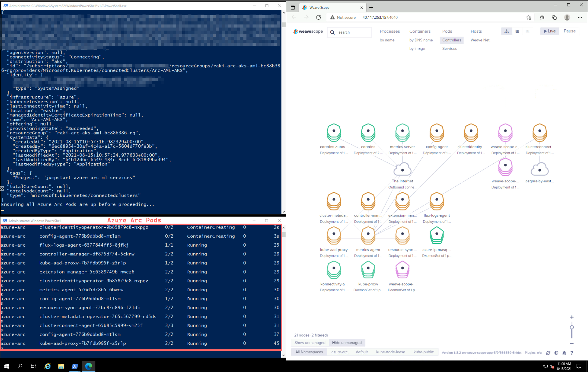Click the zoom out minus icon

[x=572, y=344]
